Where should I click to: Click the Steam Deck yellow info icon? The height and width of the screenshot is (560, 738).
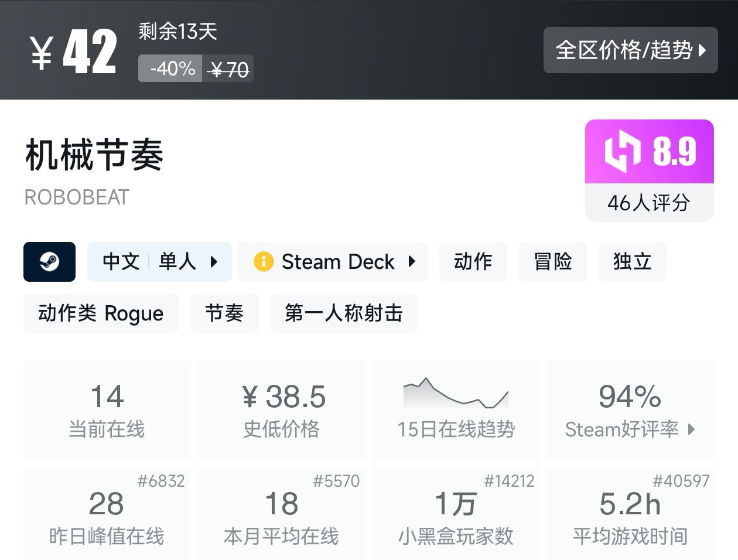point(264,261)
